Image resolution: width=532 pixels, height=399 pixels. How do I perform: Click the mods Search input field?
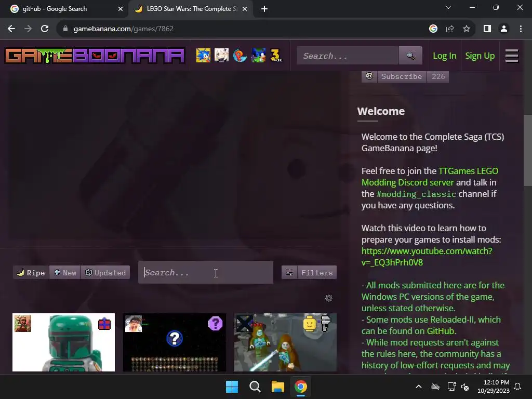[206, 272]
